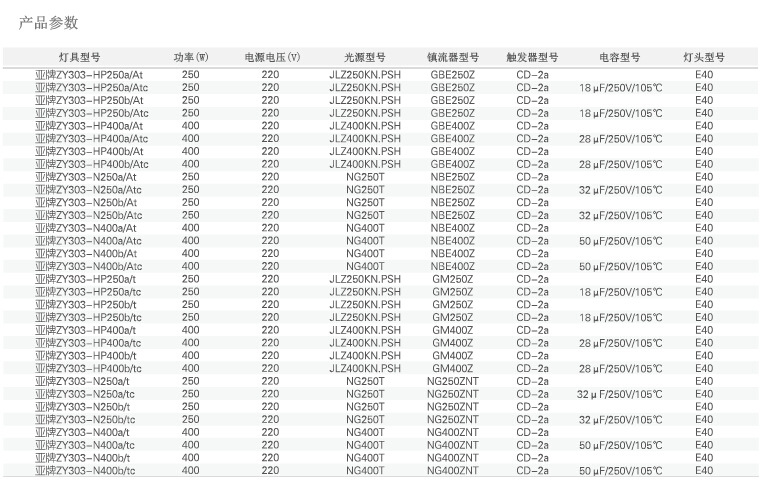Click ballast NBE400Z in N400a/At row
Viewport: 763px width, 490px height.
(453, 228)
